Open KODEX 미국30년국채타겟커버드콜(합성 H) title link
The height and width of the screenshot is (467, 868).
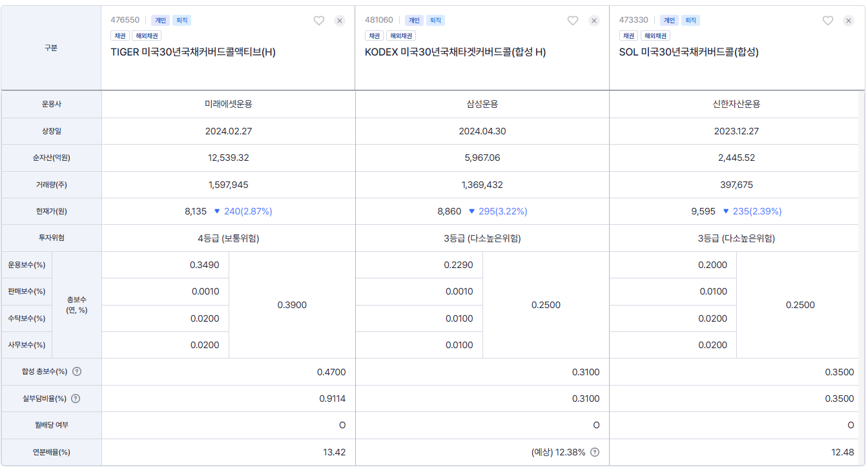[x=455, y=52]
